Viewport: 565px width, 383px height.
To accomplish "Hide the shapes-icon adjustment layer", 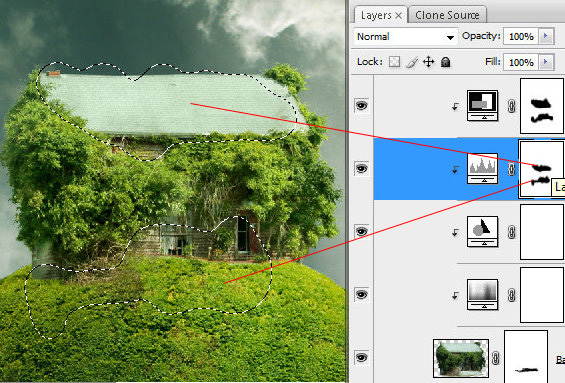I will pos(361,231).
